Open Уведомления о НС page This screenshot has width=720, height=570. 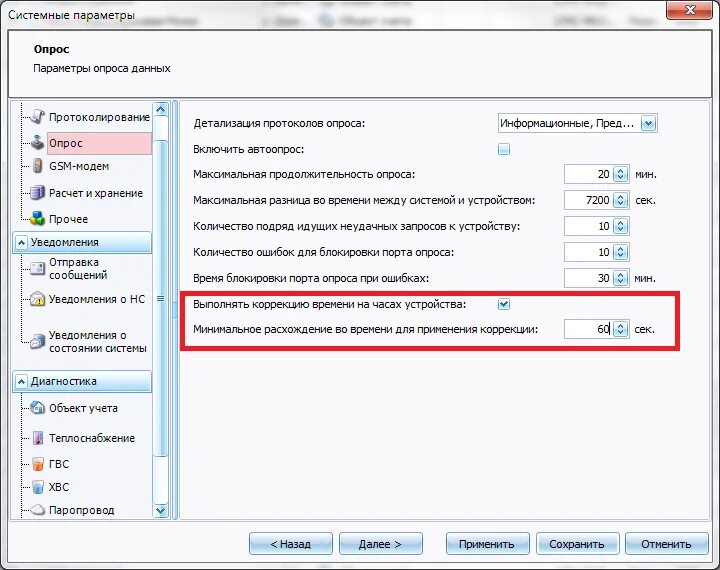[97, 299]
